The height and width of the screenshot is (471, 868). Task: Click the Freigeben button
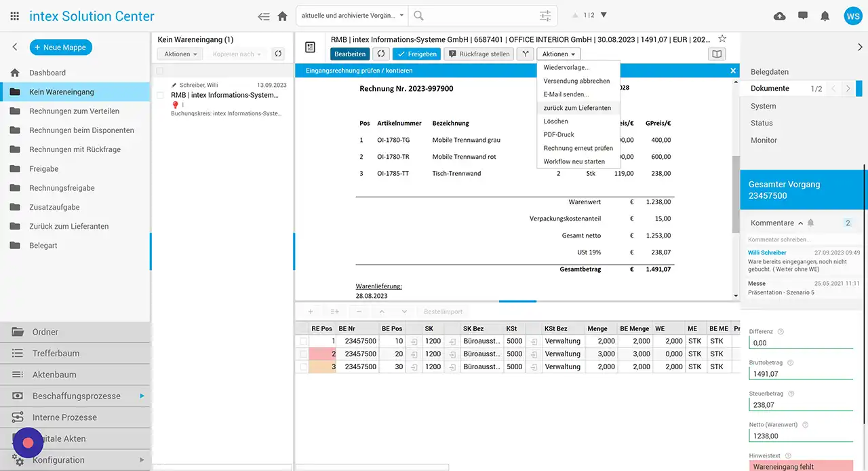coord(416,54)
